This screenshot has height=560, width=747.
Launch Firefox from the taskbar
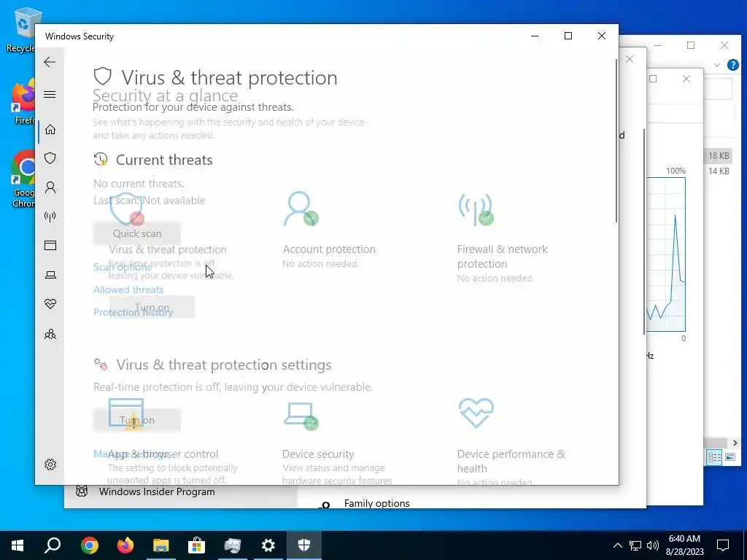tap(125, 545)
